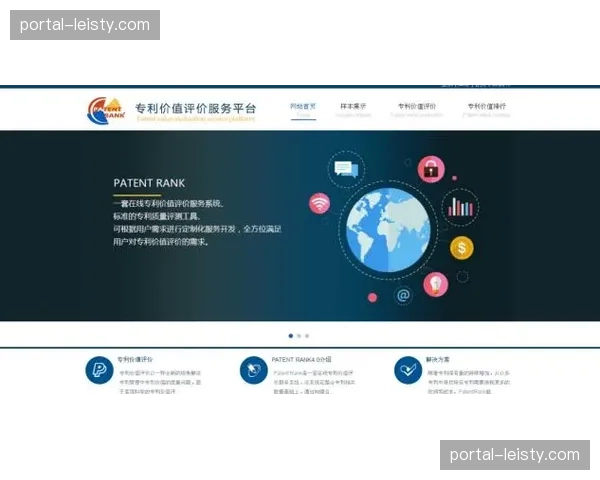600x480 pixels.
Task: Click the globe illustration in the banner slide
Action: (388, 230)
